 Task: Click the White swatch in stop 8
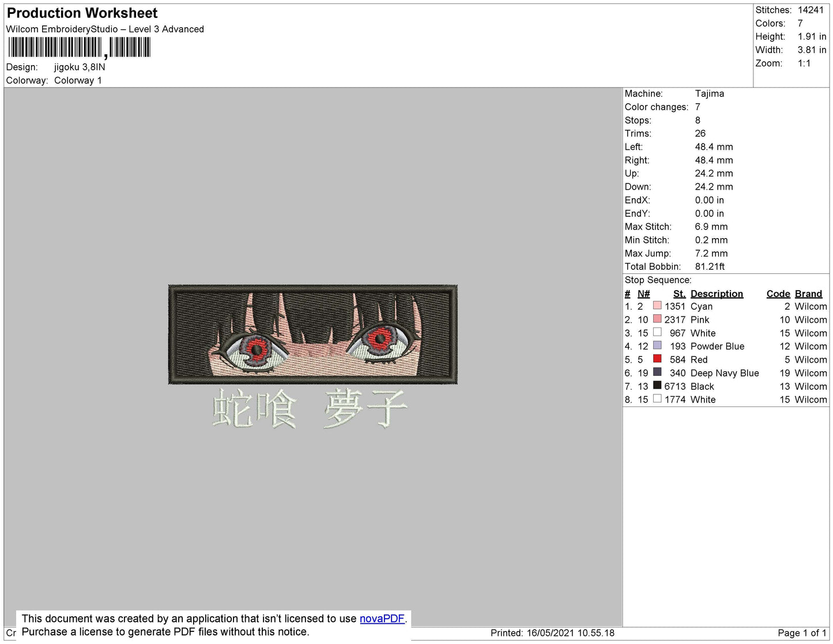click(657, 399)
